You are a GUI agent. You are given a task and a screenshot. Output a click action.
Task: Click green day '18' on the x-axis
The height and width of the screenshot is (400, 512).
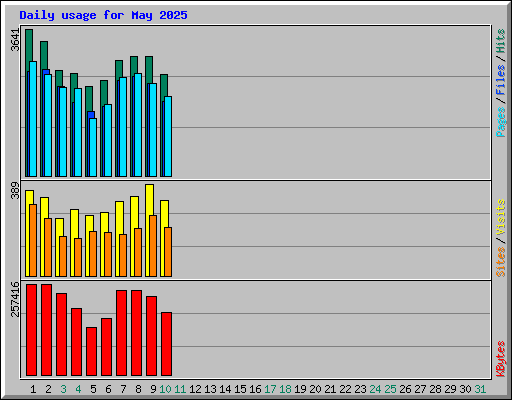click(x=285, y=389)
